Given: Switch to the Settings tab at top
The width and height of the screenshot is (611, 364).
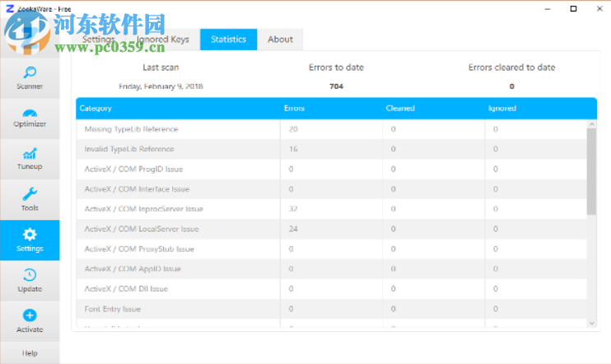Looking at the screenshot, I should tap(99, 40).
